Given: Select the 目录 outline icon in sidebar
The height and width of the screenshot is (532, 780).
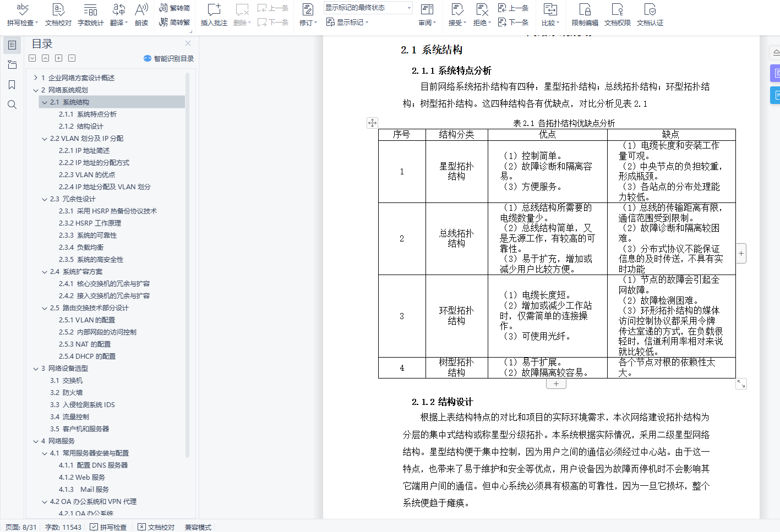Looking at the screenshot, I should tap(12, 45).
